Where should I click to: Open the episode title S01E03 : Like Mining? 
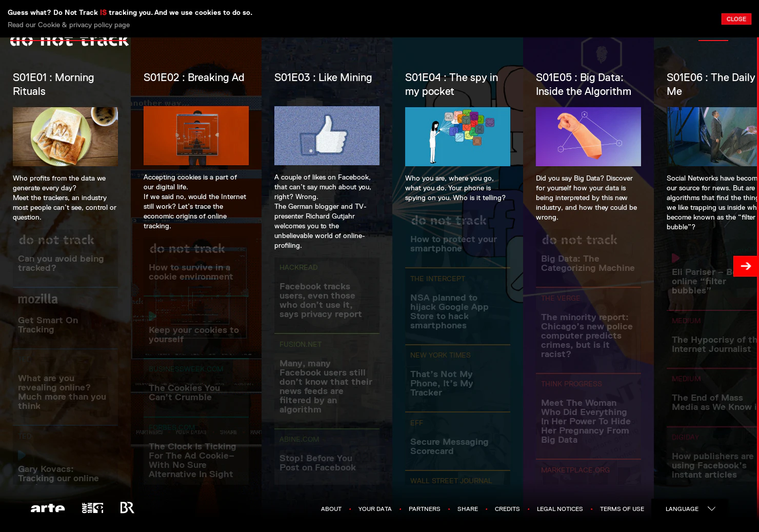(x=323, y=77)
